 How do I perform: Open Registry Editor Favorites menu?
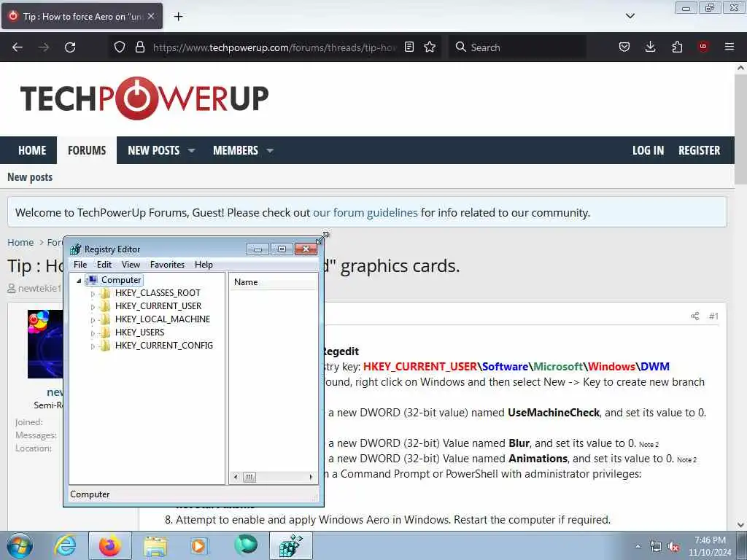pyautogui.click(x=167, y=264)
